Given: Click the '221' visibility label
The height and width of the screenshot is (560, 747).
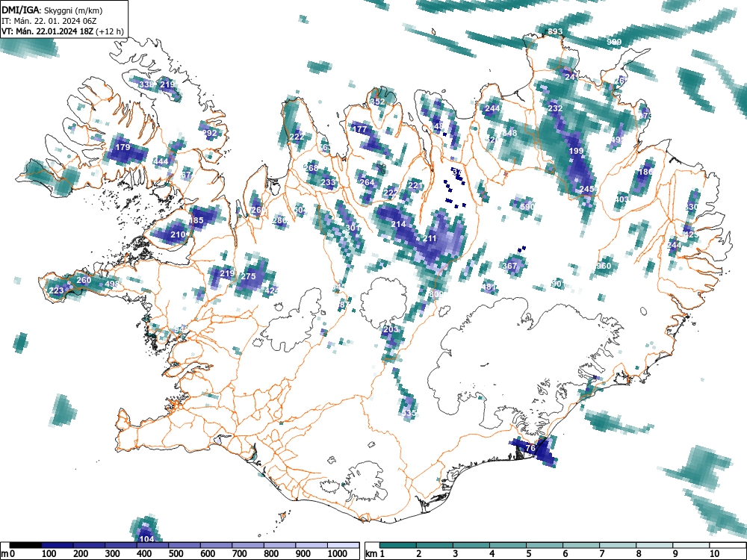Looking at the screenshot, I should coord(416,185).
